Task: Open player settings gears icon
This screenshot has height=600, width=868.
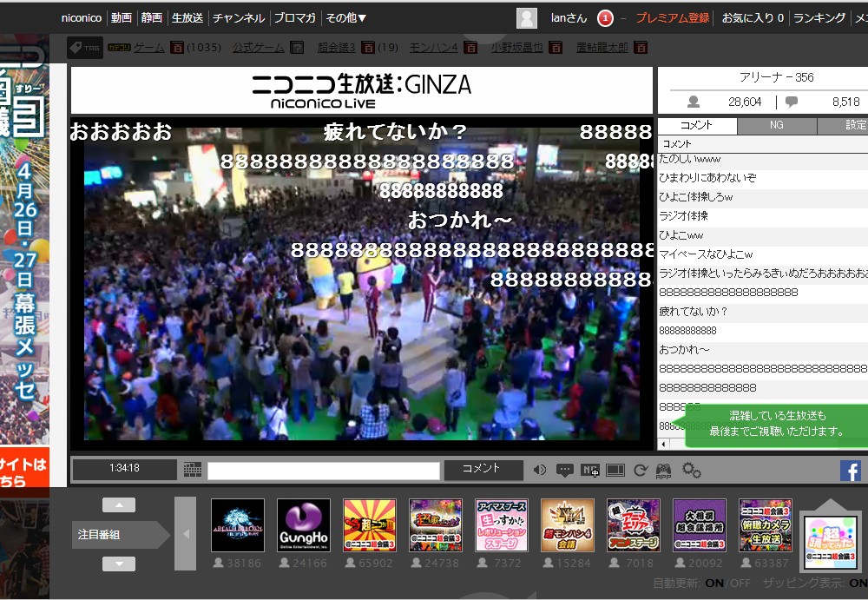Action: pyautogui.click(x=692, y=471)
